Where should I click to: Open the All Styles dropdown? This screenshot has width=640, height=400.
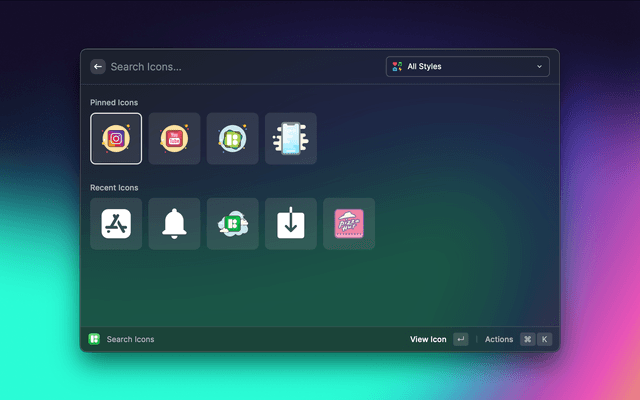pyautogui.click(x=467, y=67)
